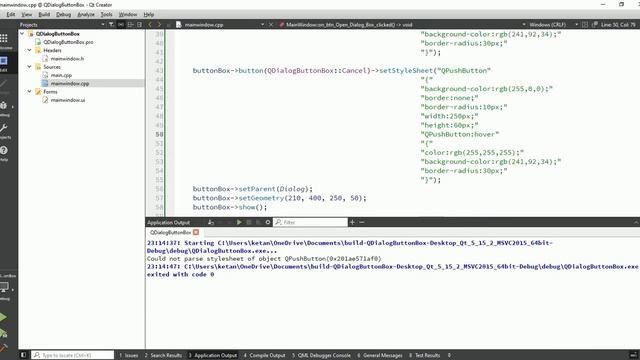Close the QDialogButtonBox output tab

(x=196, y=232)
